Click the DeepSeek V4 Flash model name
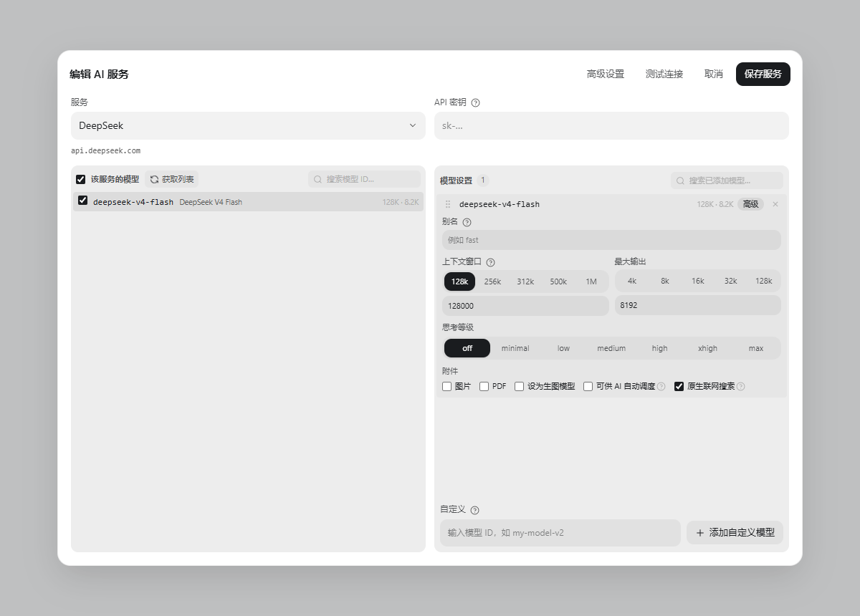860x616 pixels. click(x=211, y=202)
